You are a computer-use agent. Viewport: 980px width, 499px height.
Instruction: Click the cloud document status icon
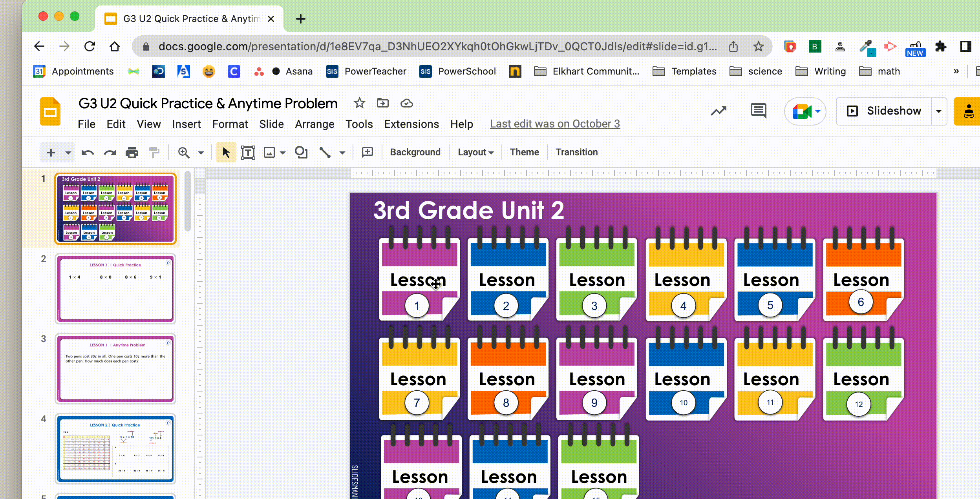point(406,103)
